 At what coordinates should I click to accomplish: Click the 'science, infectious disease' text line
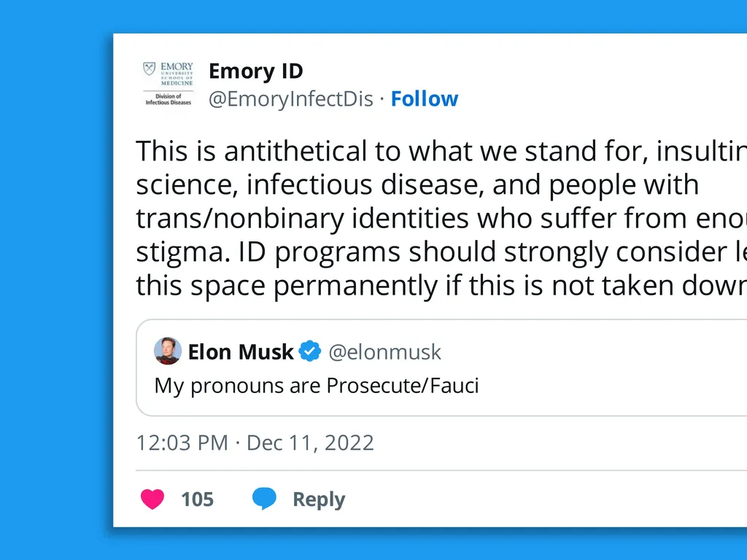pyautogui.click(x=416, y=185)
